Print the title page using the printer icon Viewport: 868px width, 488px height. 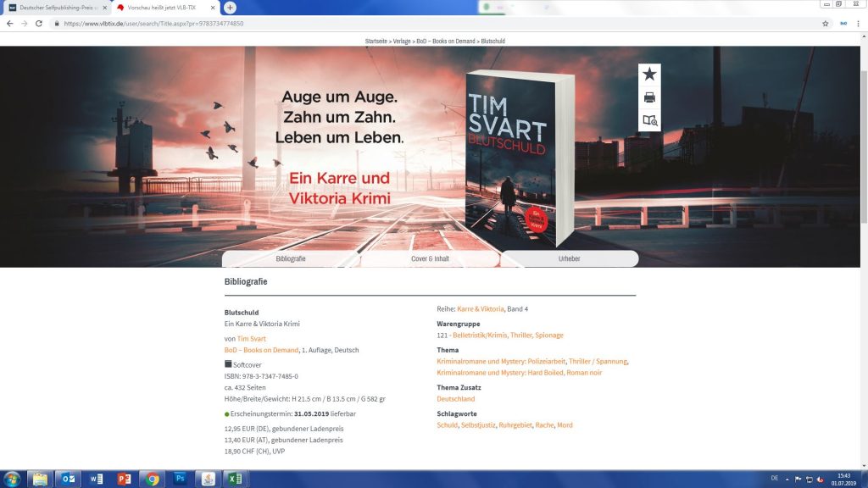click(x=649, y=97)
